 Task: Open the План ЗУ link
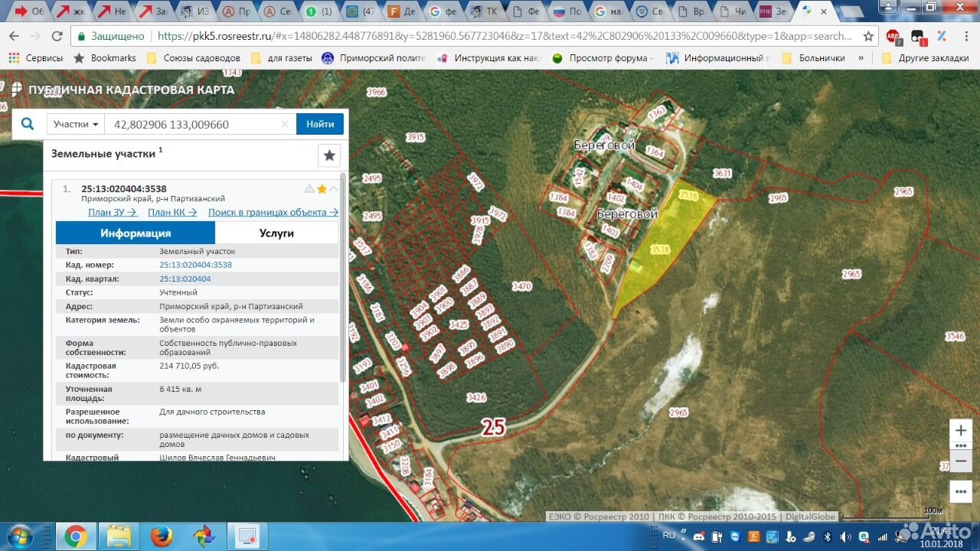pyautogui.click(x=113, y=212)
